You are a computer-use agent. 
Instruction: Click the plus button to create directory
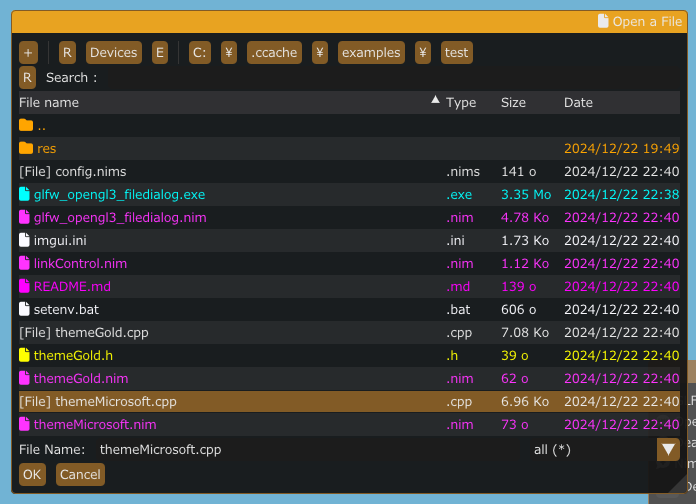coord(28,53)
